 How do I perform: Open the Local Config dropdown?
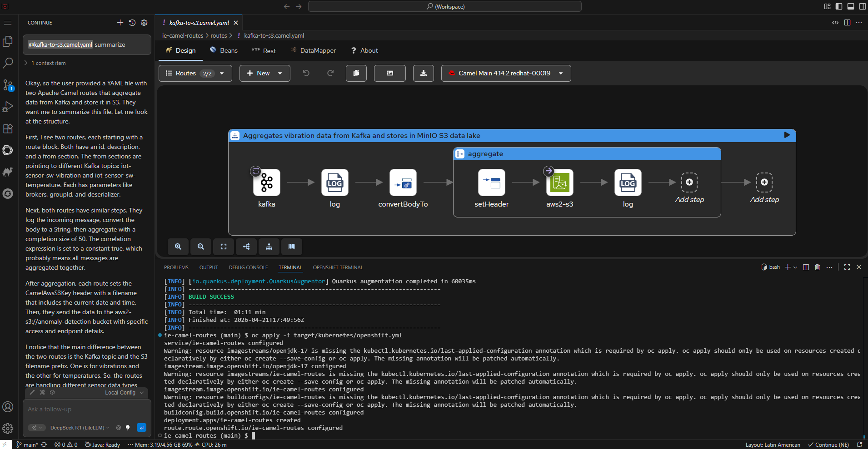coord(124,393)
